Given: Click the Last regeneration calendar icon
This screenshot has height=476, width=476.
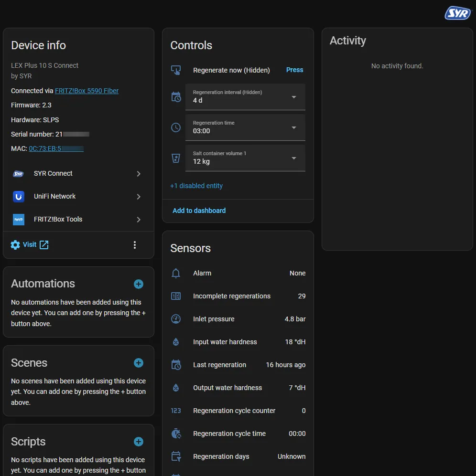Looking at the screenshot, I should (x=176, y=365).
